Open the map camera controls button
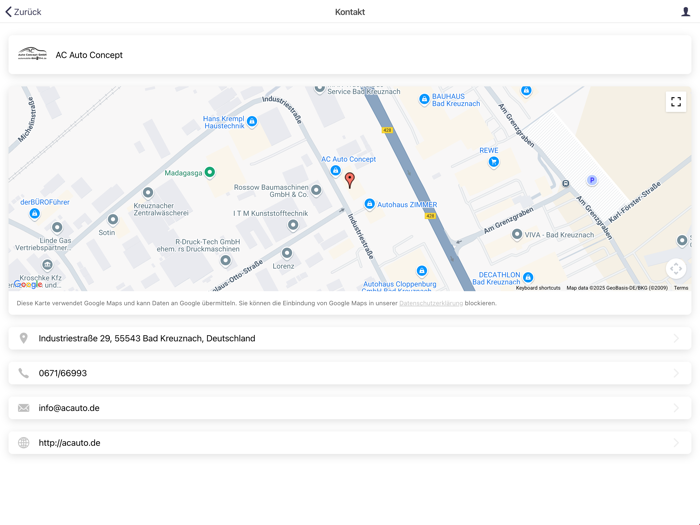 [x=675, y=269]
